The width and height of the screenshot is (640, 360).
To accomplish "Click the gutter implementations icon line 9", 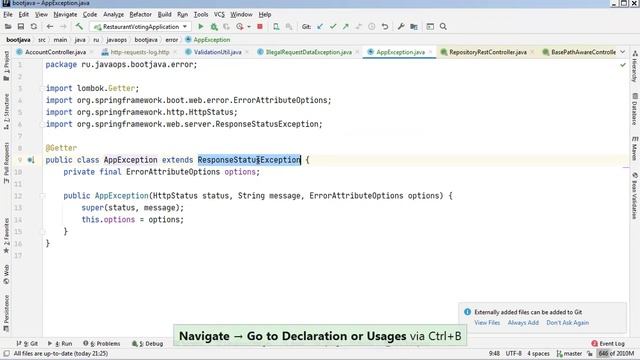I will 31,160.
